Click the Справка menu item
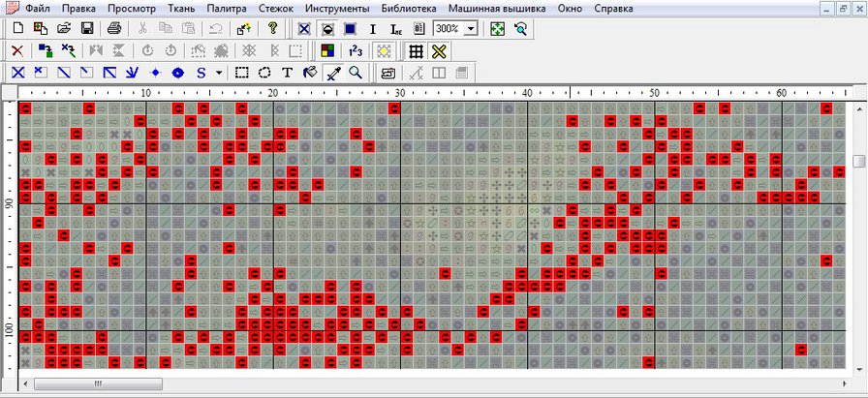This screenshot has width=868, height=398. [x=613, y=9]
